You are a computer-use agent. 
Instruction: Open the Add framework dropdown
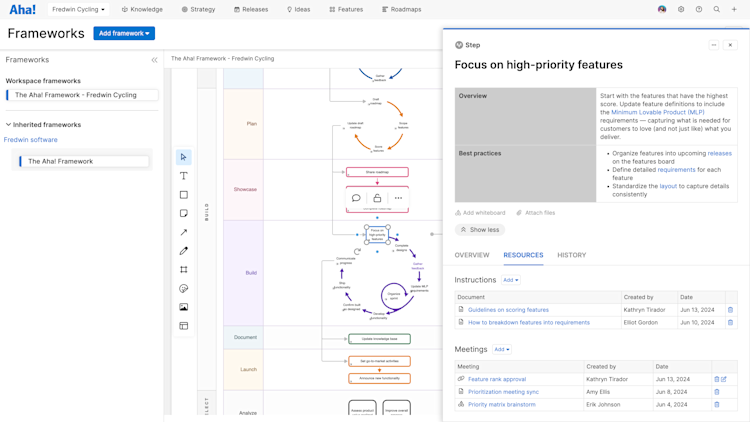click(x=124, y=33)
